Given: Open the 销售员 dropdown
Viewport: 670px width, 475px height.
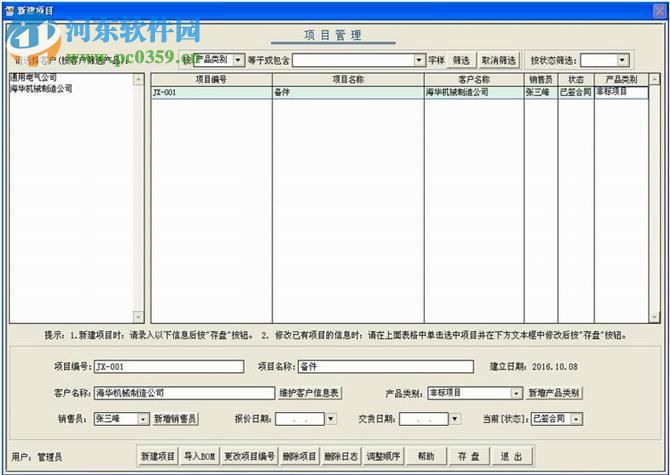Looking at the screenshot, I should (x=144, y=419).
